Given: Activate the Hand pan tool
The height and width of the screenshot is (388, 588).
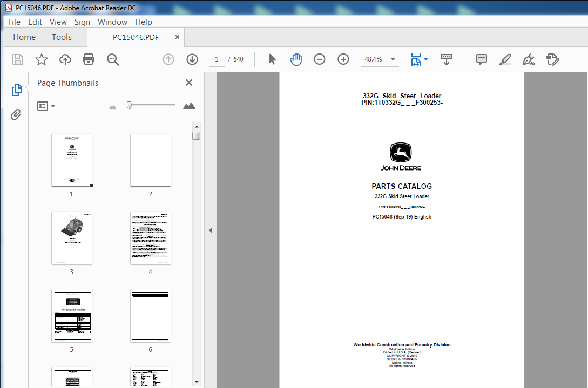Looking at the screenshot, I should (295, 59).
